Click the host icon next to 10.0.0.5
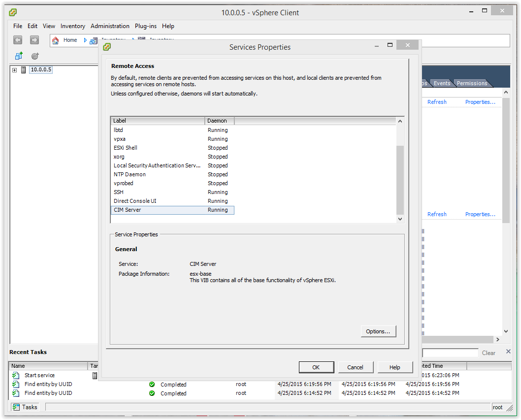521x420 pixels. (24, 70)
